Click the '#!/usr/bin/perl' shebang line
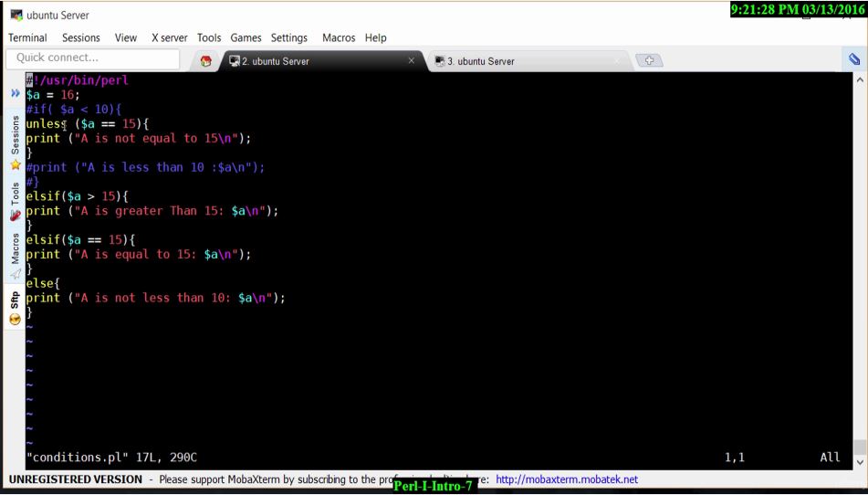Screen dimensions: 868x495 click(x=77, y=80)
